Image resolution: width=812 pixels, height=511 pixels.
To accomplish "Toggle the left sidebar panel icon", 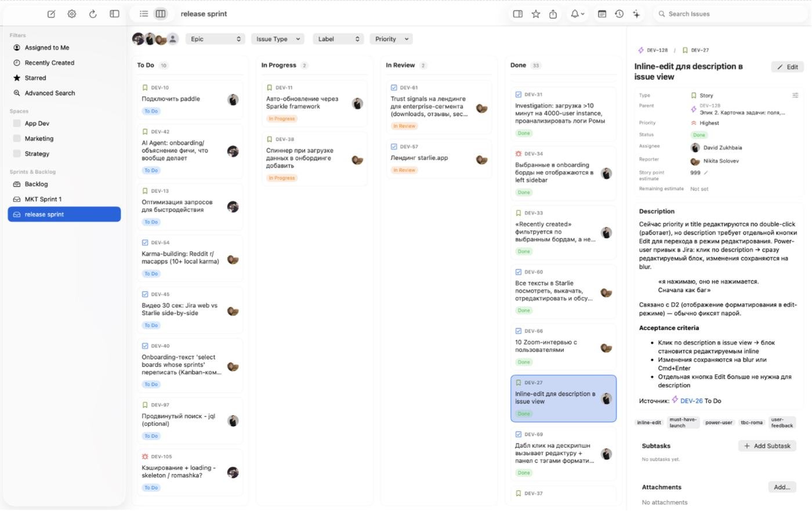I will pyautogui.click(x=114, y=14).
